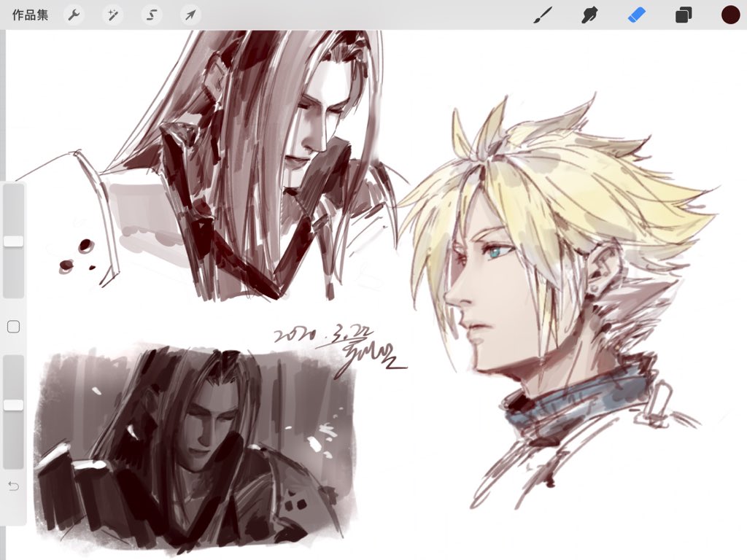Tap the square modifier button on sidebar
The height and width of the screenshot is (560, 747).
[x=13, y=327]
